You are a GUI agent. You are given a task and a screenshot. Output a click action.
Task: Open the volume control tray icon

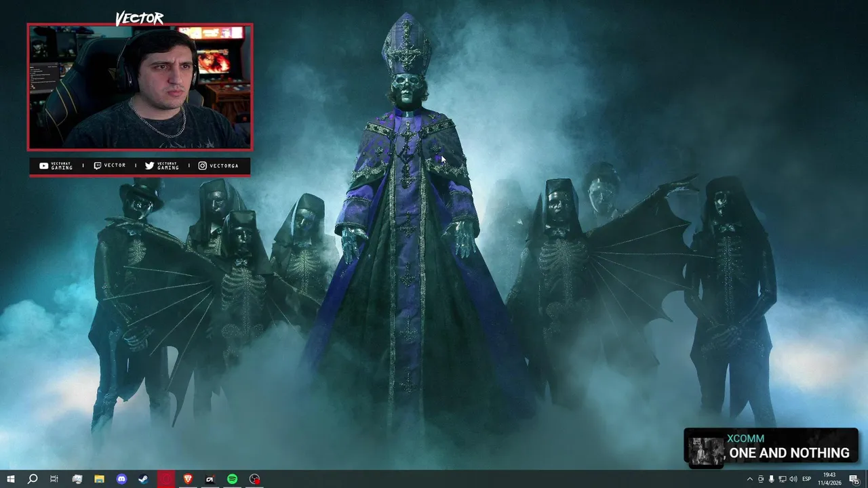coord(793,479)
